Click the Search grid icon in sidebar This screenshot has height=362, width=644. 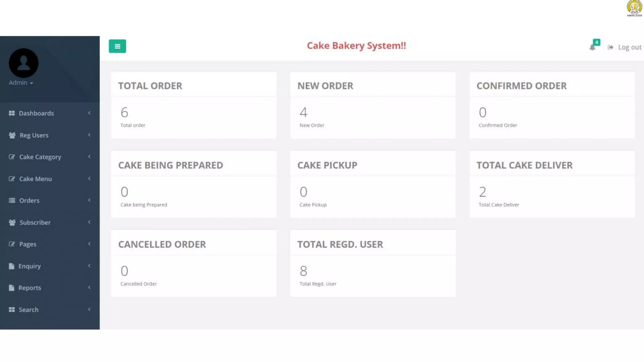pos(12,310)
